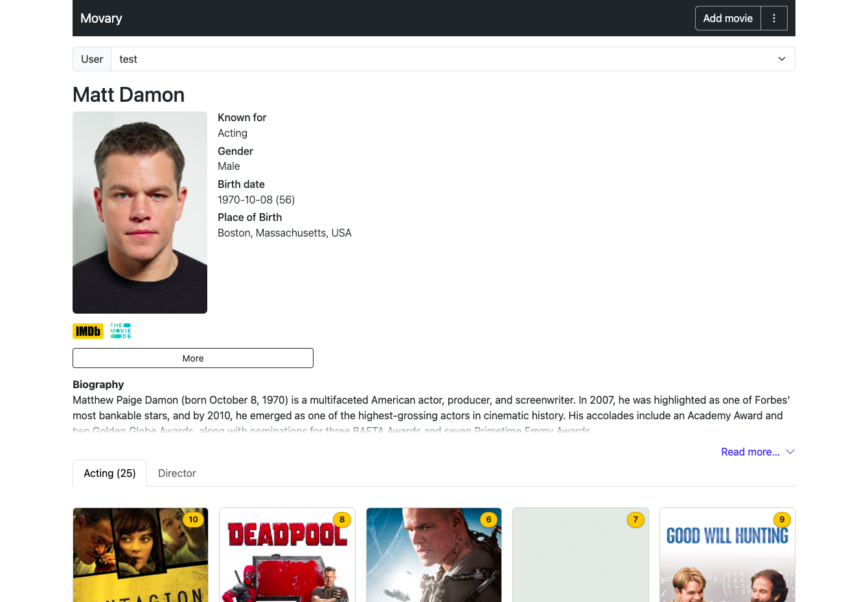Click the Biography heading
Screen dimensions: 868x602
(x=98, y=384)
